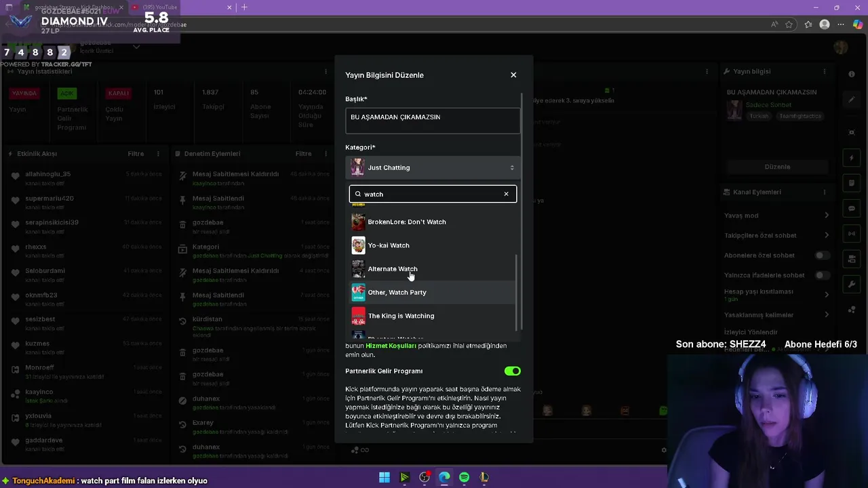Choose Alternate Watch category
Viewport: 868px width, 488px height.
coord(433,269)
